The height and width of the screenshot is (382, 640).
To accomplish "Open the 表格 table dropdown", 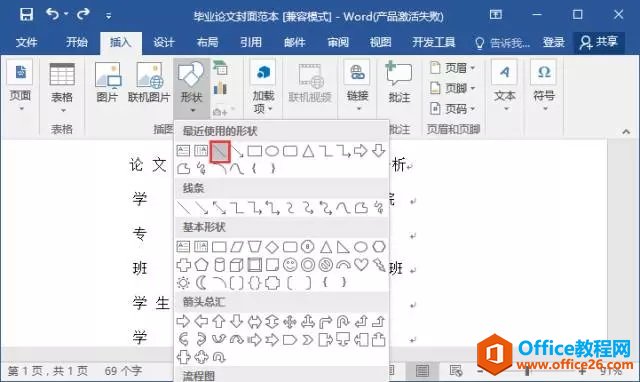I will [62, 88].
